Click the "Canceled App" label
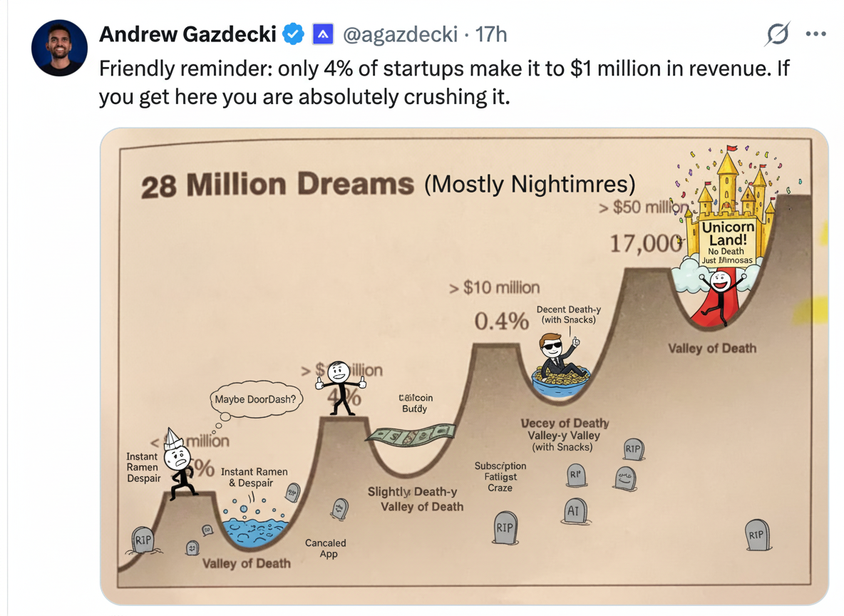This screenshot has height=616, width=844. [x=325, y=548]
